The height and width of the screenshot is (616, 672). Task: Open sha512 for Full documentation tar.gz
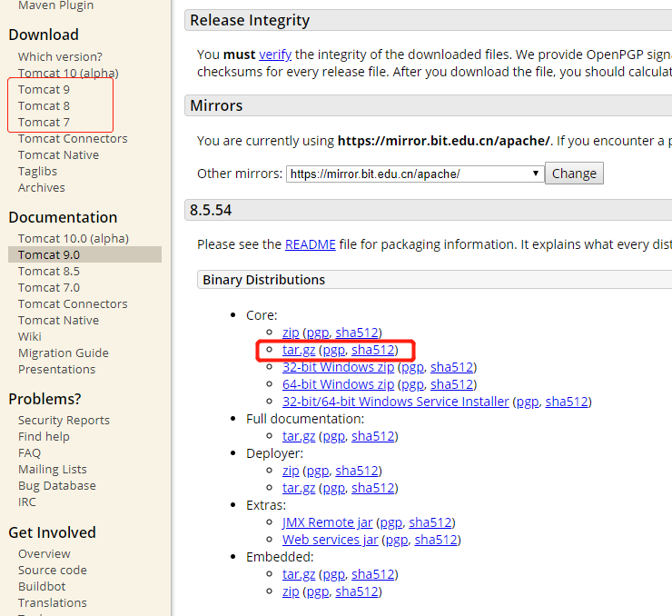point(373,436)
